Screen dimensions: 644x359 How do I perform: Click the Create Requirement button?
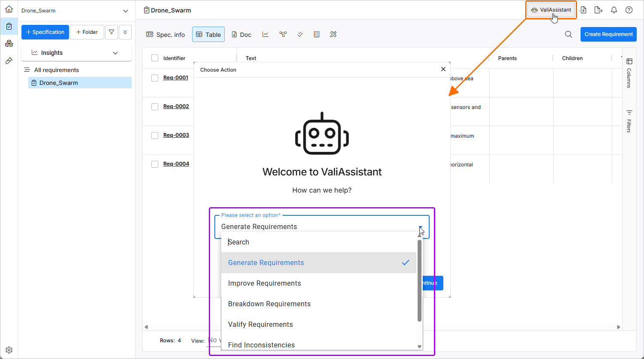[x=608, y=34]
